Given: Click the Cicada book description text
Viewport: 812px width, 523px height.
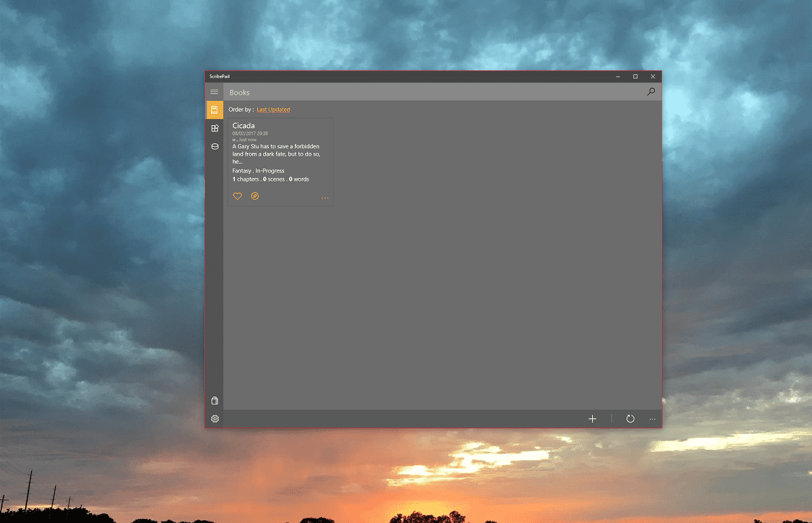Looking at the screenshot, I should (276, 154).
